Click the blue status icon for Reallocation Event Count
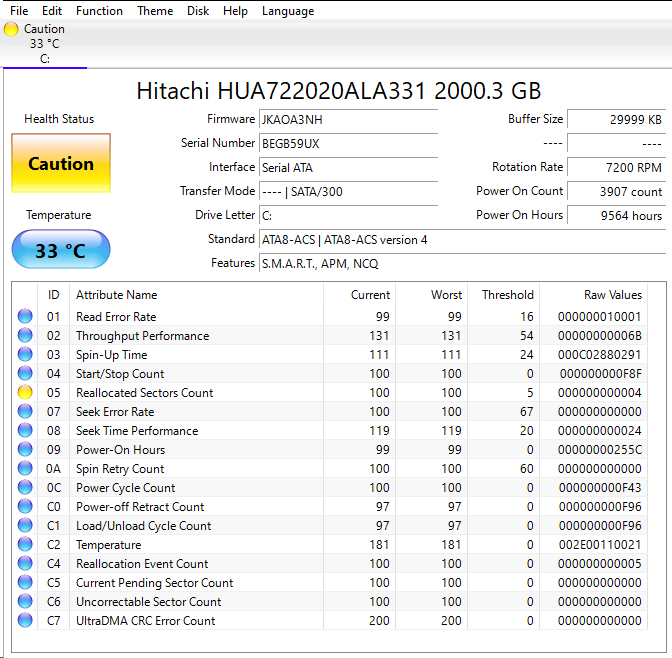Viewport: 672px width, 658px height. (25, 563)
